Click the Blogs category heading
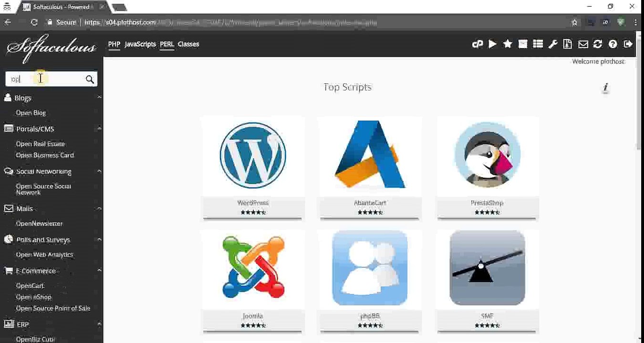644x343 pixels. pyautogui.click(x=23, y=98)
